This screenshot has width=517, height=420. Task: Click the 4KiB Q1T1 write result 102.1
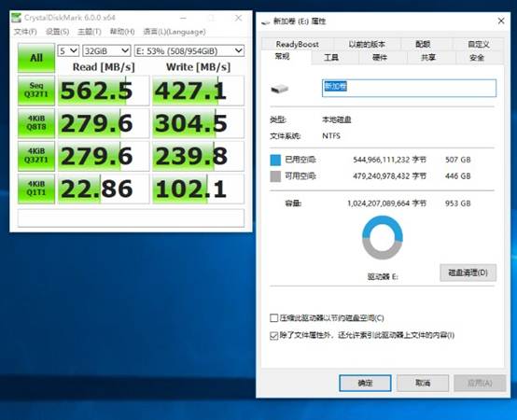(x=198, y=189)
